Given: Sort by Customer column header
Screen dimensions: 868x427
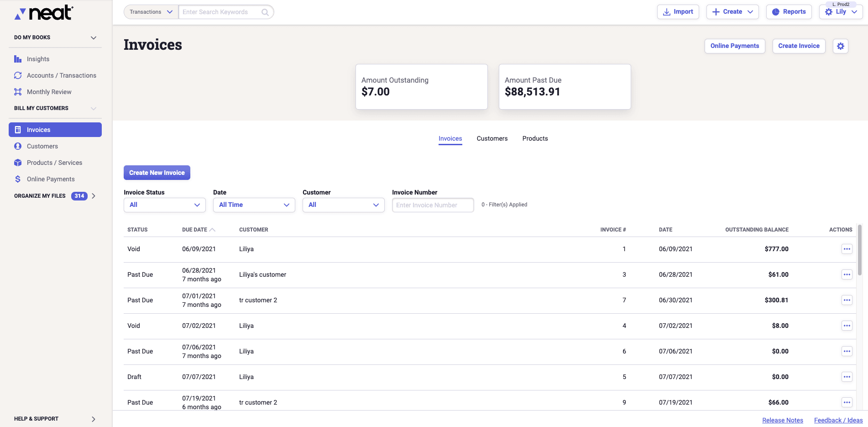Looking at the screenshot, I should tap(254, 230).
